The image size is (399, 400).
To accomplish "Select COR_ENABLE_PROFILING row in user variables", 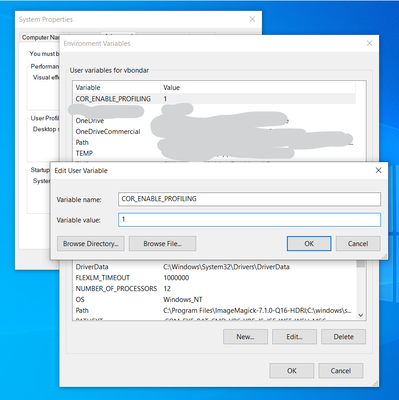I will [x=214, y=99].
